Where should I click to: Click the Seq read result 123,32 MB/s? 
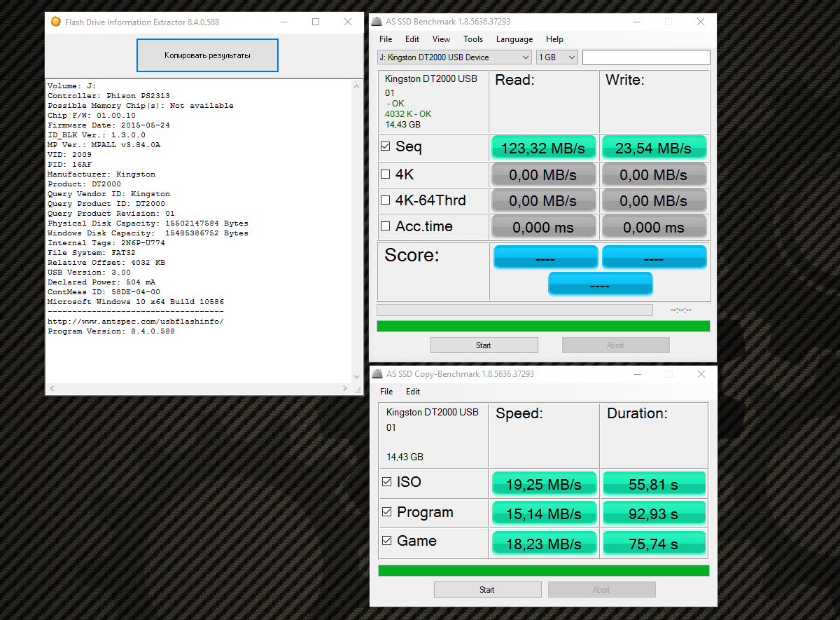pos(544,148)
